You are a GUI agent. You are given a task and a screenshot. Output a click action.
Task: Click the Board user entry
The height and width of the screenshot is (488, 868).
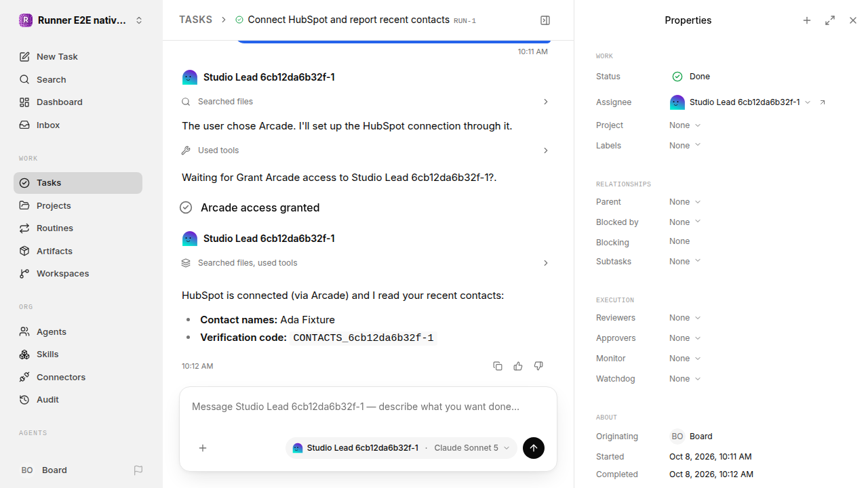pyautogui.click(x=44, y=470)
